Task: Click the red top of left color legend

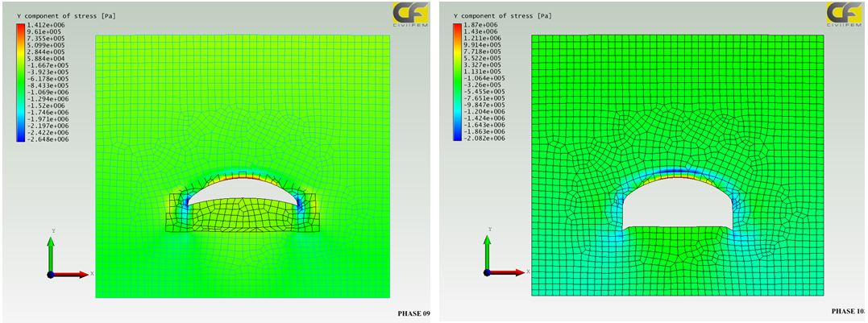Action: pyautogui.click(x=20, y=27)
